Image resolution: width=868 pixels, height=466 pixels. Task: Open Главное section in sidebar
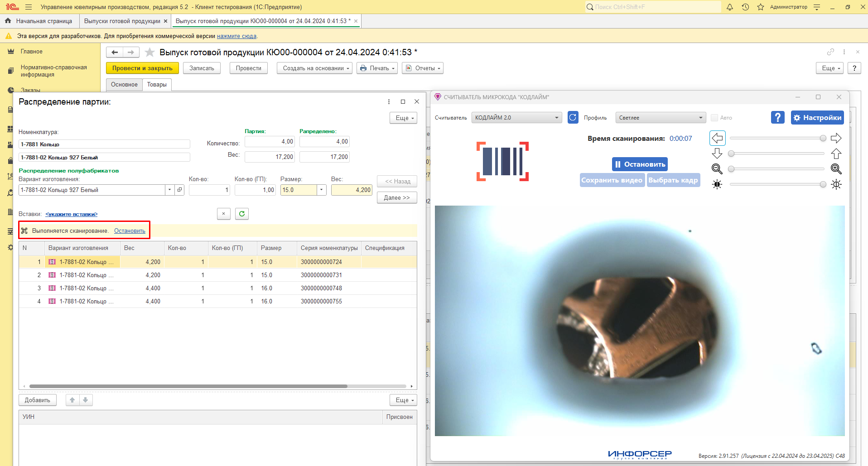click(x=31, y=52)
